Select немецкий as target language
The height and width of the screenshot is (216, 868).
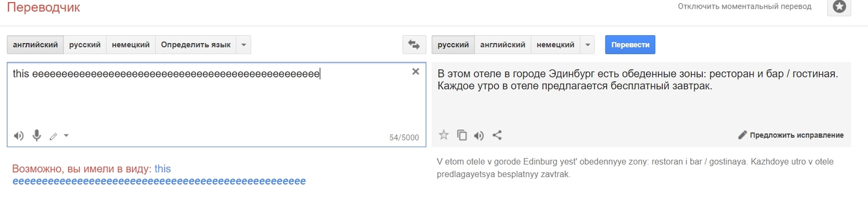coord(556,45)
